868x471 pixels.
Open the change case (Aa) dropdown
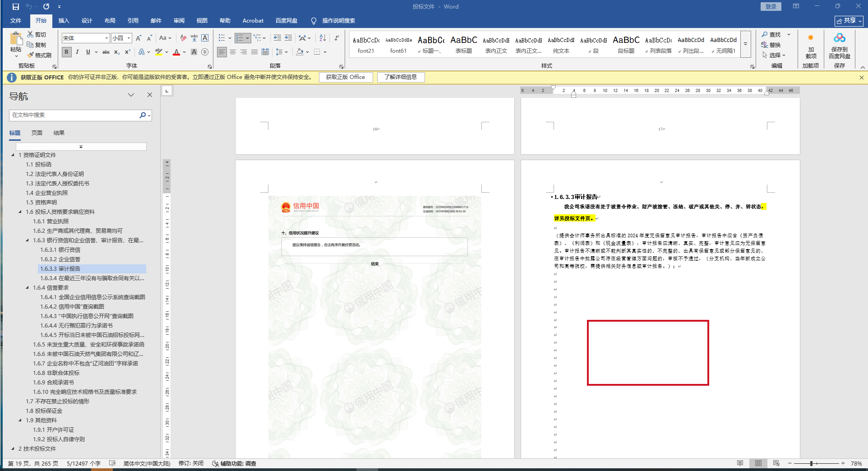[x=165, y=38]
